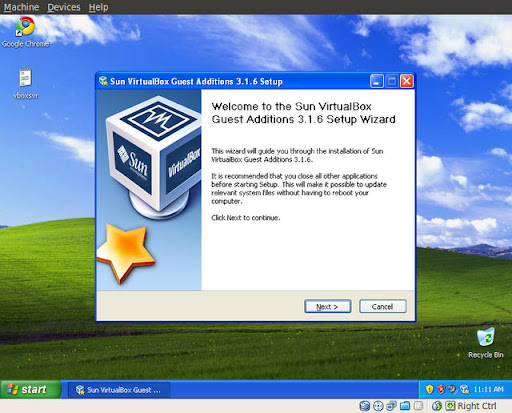This screenshot has width=512, height=413.
Task: Open the Help menu
Action: pyautogui.click(x=98, y=7)
